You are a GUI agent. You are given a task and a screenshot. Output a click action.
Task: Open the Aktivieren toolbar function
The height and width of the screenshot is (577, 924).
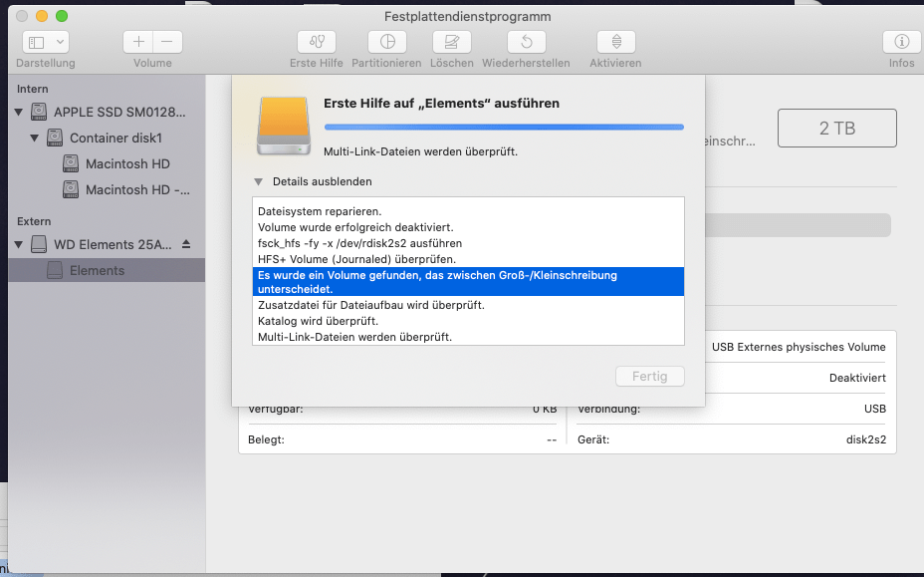(614, 42)
